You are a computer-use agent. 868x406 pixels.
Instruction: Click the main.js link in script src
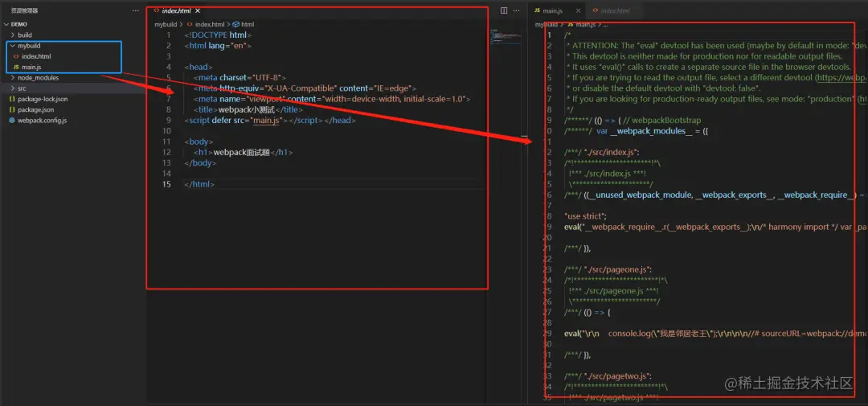coord(268,121)
